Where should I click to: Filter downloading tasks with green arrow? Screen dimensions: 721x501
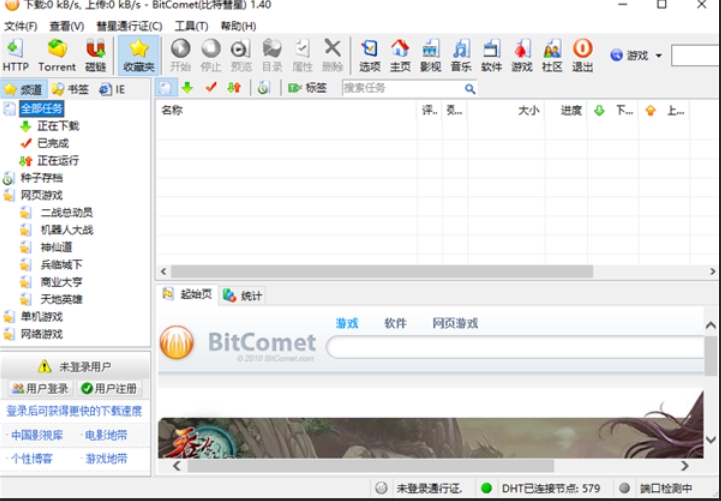click(187, 87)
